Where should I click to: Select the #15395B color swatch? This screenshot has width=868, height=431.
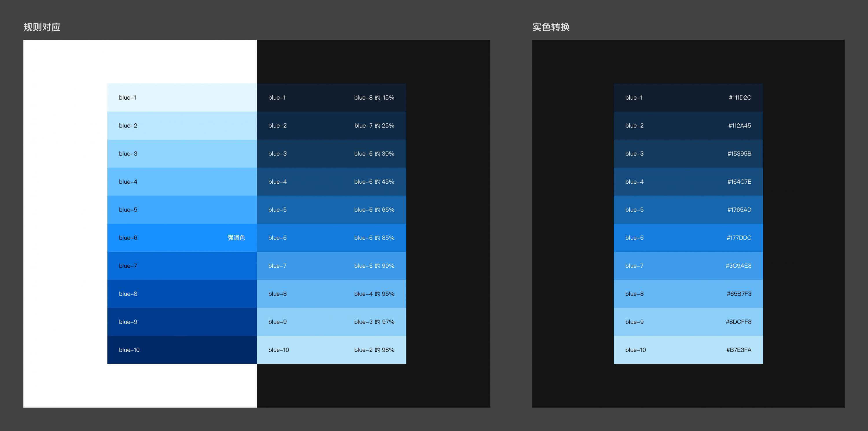click(688, 154)
